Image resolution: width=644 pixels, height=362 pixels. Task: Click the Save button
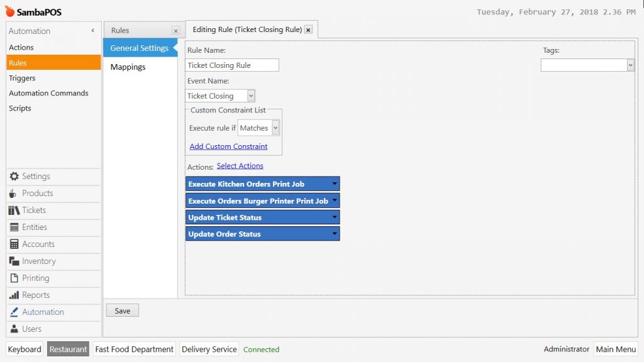[123, 310]
